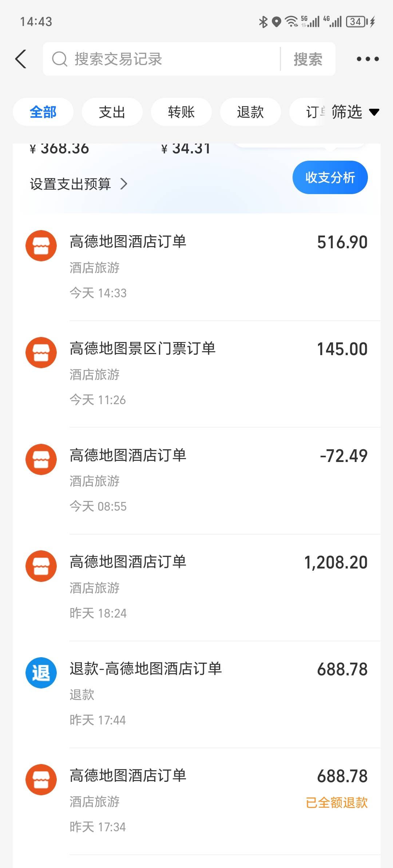393x868 pixels.
Task: Tap merchant icon for scenic ticket order
Action: point(41,353)
